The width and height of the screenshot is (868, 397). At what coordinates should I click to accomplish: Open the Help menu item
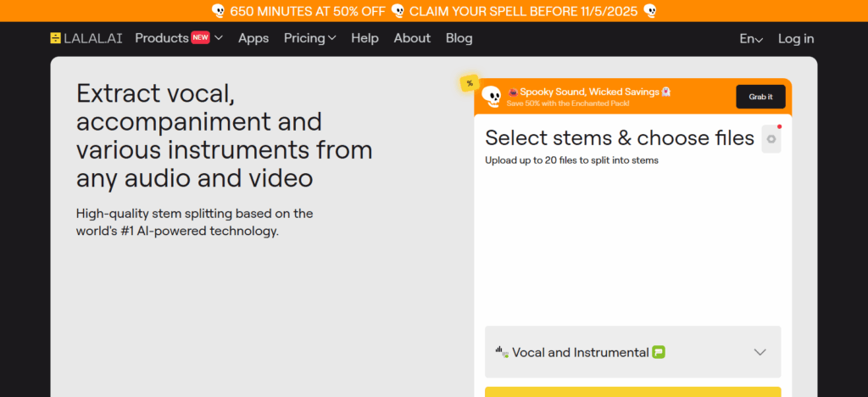coord(365,38)
